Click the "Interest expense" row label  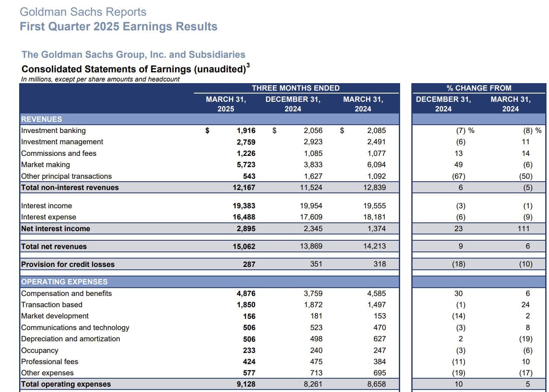tap(49, 217)
